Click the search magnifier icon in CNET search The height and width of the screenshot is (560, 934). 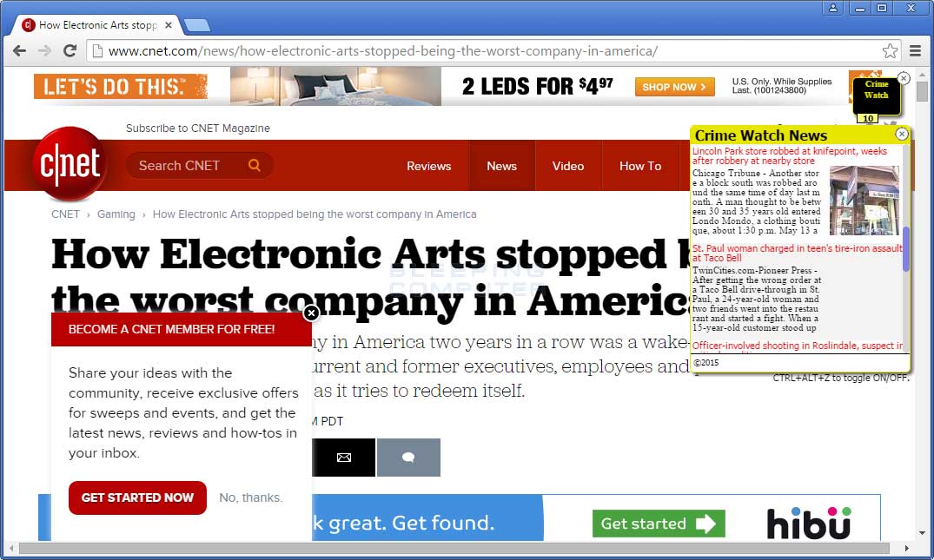255,166
